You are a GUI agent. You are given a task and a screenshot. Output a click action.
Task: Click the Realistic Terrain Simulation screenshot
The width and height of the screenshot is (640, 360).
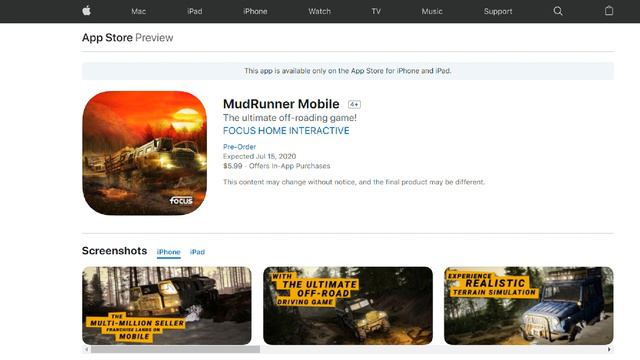click(x=529, y=306)
